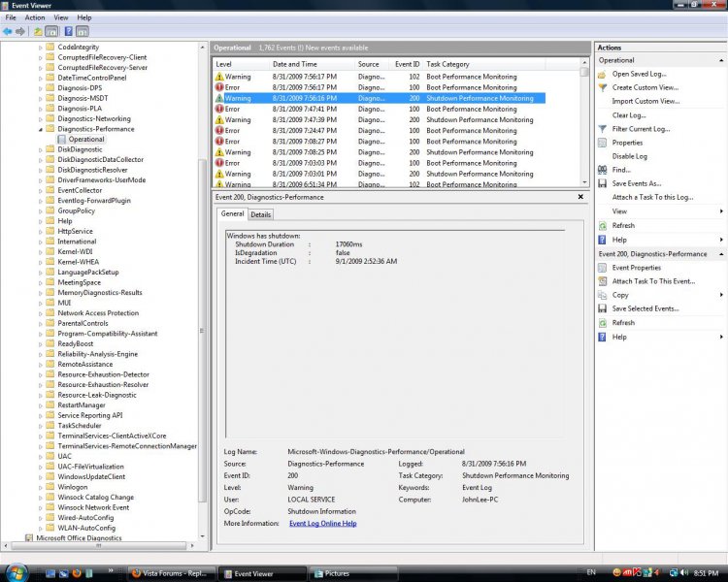728x582 pixels.
Task: Click Clear Log action
Action: click(x=629, y=115)
